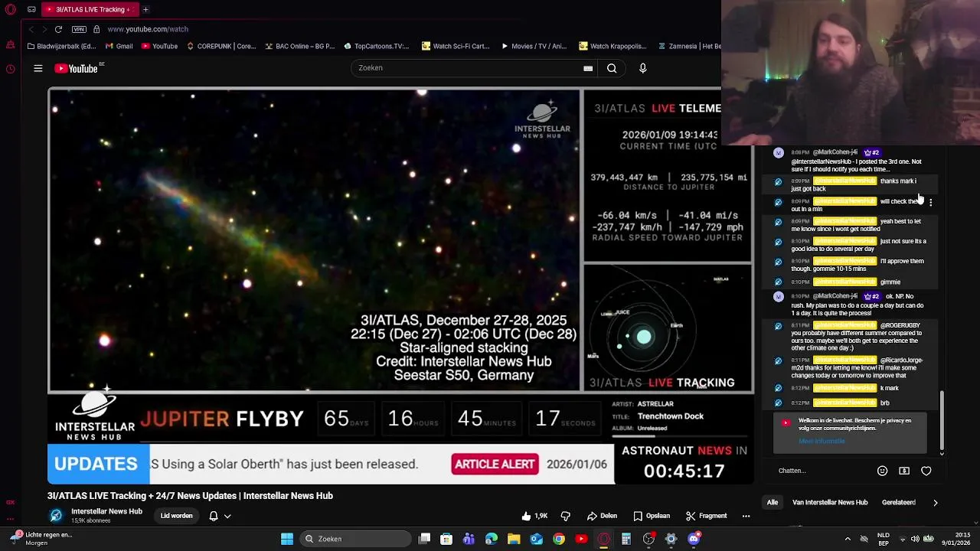
Task: Open the Opera main menu icon
Action: pos(10,9)
